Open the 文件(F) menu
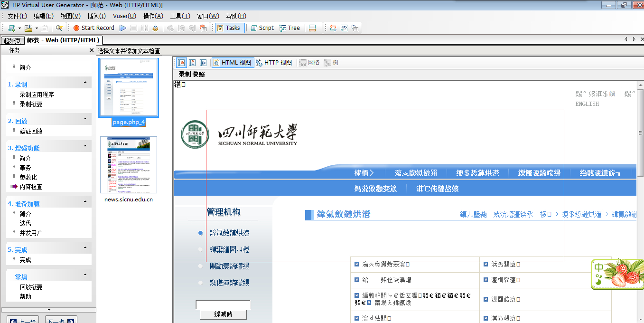This screenshot has width=644, height=323. click(17, 16)
